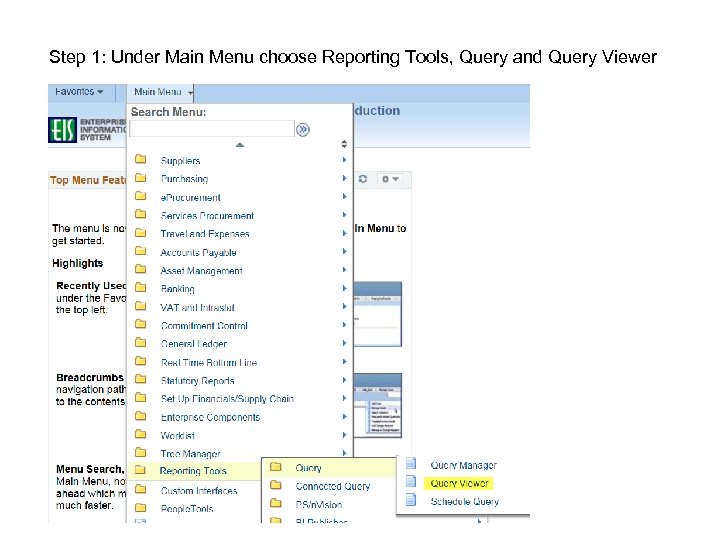The height and width of the screenshot is (540, 720).
Task: Open the Custom Interfaces menu item
Action: pos(199,491)
